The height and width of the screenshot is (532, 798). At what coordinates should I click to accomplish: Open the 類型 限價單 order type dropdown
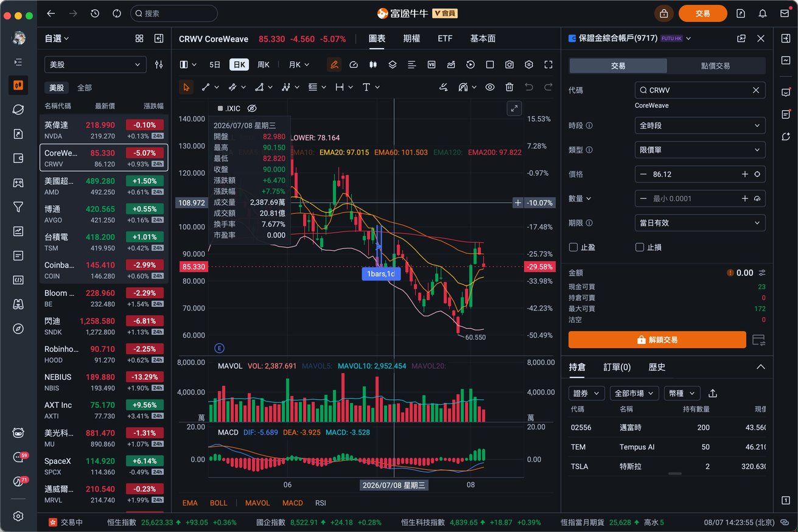(700, 150)
